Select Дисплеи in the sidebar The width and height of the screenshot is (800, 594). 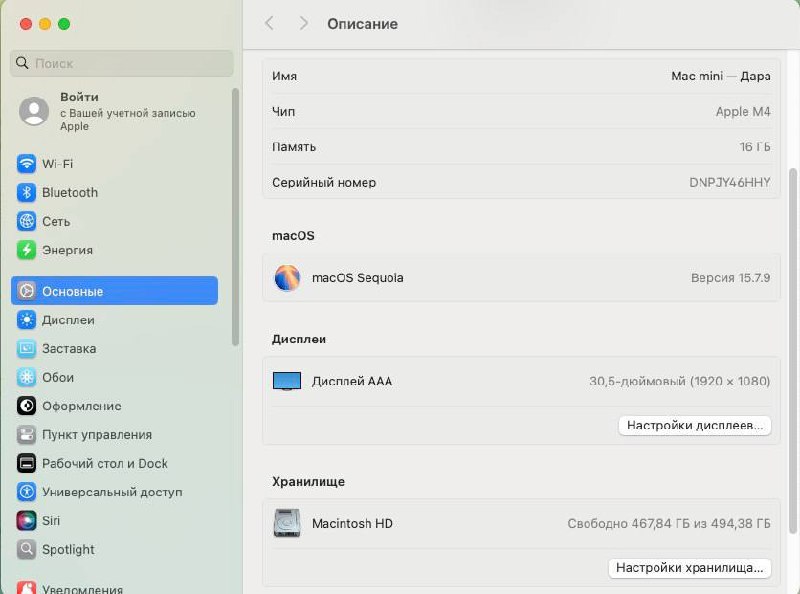coord(114,320)
